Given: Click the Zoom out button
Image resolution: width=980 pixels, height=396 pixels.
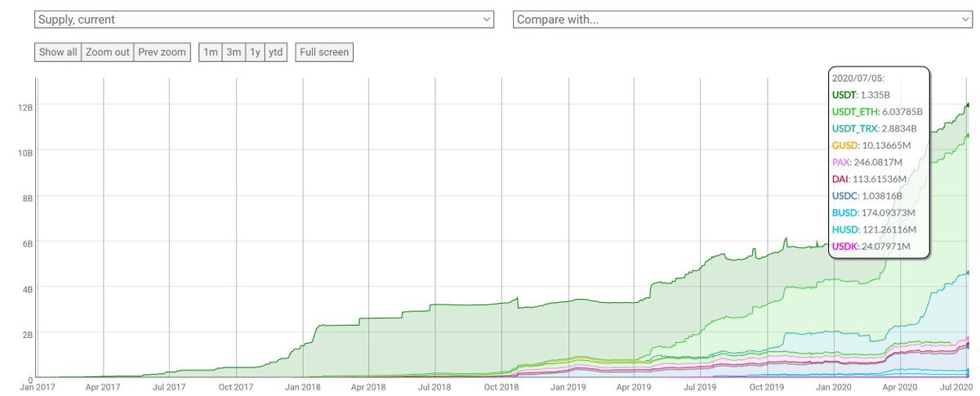Looking at the screenshot, I should point(108,52).
